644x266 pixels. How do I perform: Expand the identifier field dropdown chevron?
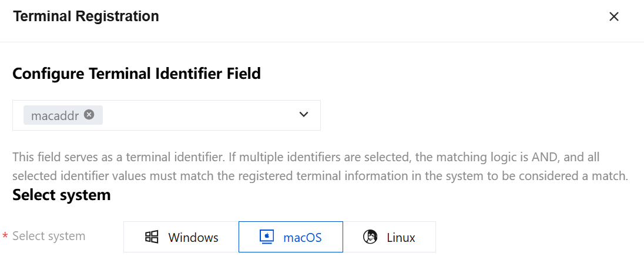coord(304,115)
